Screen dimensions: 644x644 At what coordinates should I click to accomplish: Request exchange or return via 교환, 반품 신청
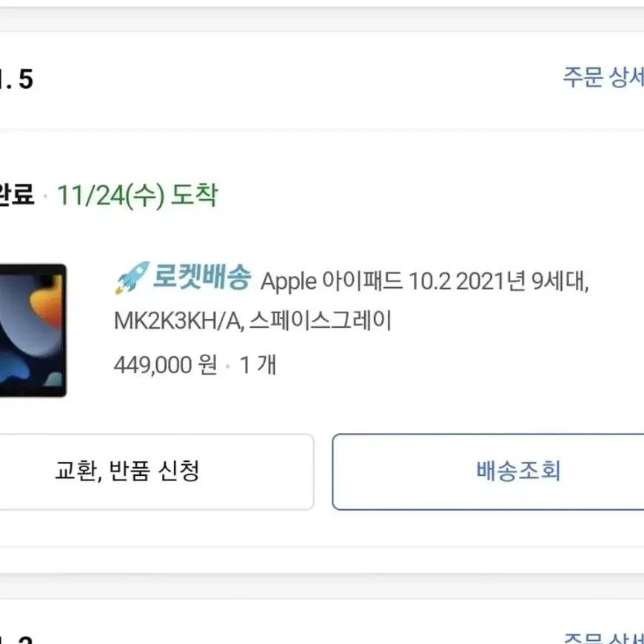click(156, 472)
